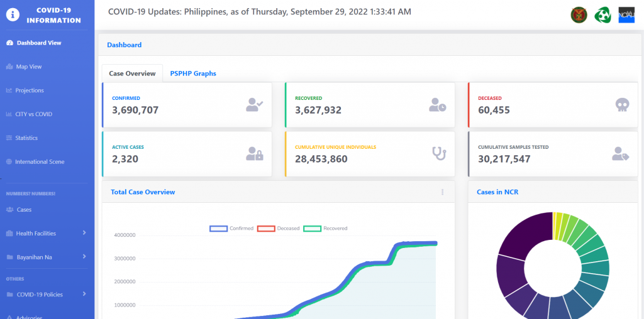The width and height of the screenshot is (644, 319).
Task: Click the bright yellow donut chart segment
Action: pos(555,225)
